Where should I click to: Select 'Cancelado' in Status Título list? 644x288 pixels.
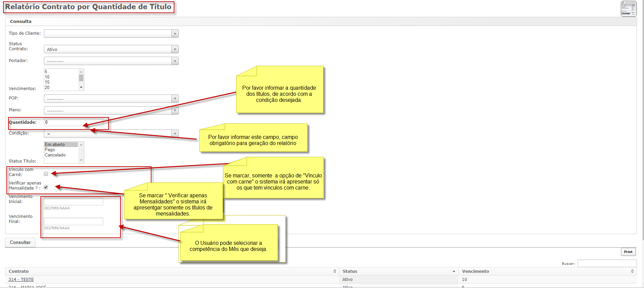(55, 155)
